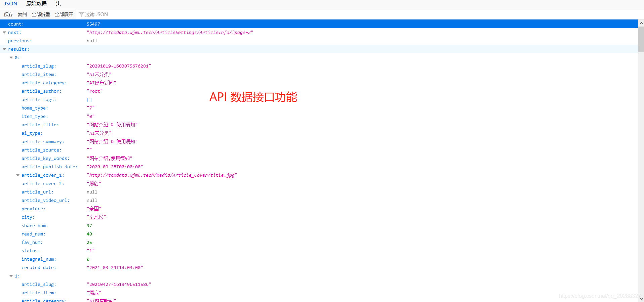
Task: Collapse results item 1
Action: 11,276
